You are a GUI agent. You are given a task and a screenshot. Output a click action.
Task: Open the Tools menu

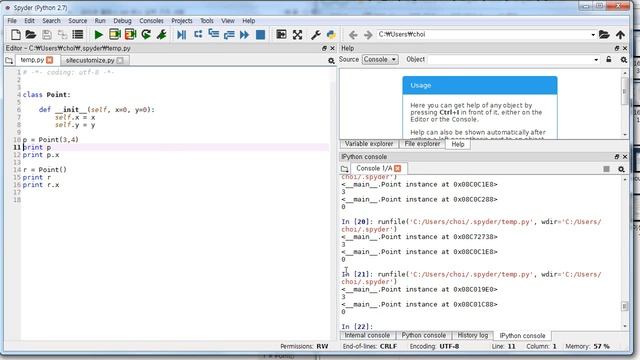[x=207, y=20]
